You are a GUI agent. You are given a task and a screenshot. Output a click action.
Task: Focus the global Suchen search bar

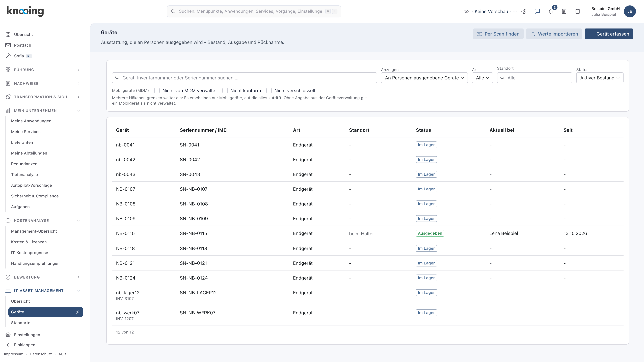pos(254,11)
